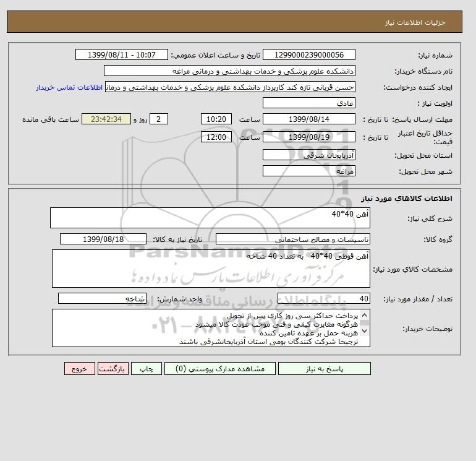
Task: Click response deadline date 1399/08/14
Action: 308,119
